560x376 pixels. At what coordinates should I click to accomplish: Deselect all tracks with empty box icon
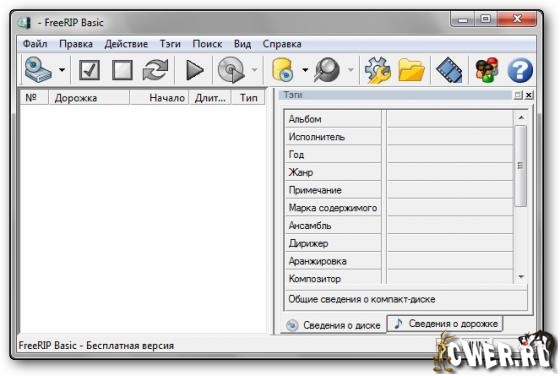pos(122,70)
